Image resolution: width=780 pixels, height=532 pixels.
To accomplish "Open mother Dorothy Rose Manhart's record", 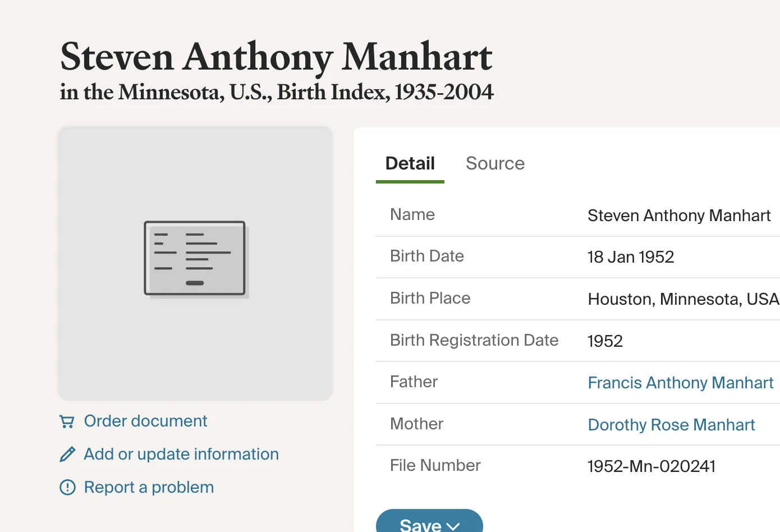I will tap(671, 425).
